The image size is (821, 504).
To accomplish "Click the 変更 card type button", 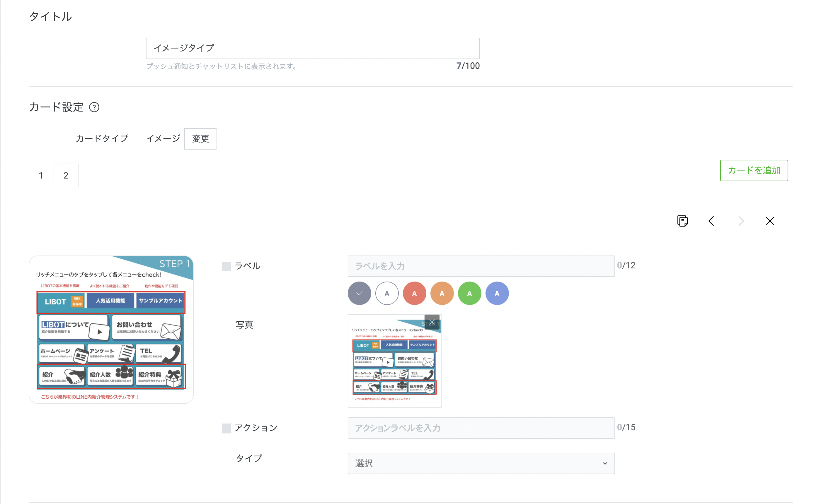I will pyautogui.click(x=200, y=139).
